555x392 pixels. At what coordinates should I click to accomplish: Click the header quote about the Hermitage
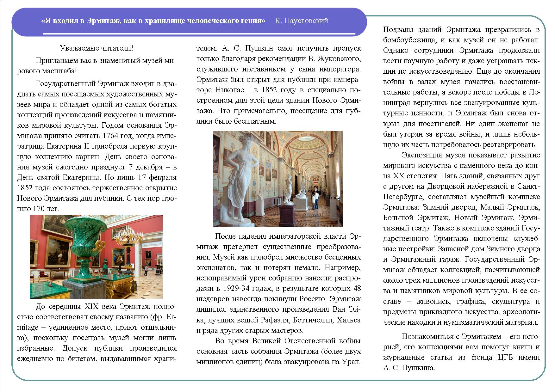point(153,21)
